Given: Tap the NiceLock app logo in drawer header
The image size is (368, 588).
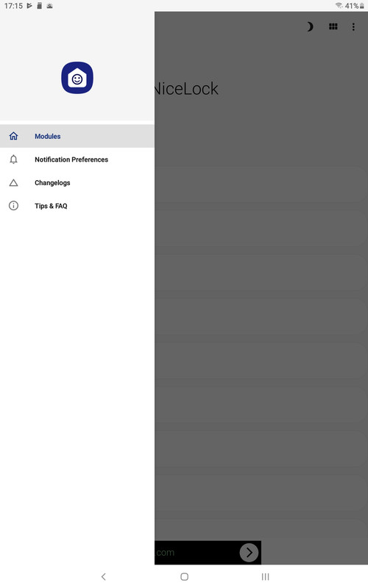Looking at the screenshot, I should [77, 78].
